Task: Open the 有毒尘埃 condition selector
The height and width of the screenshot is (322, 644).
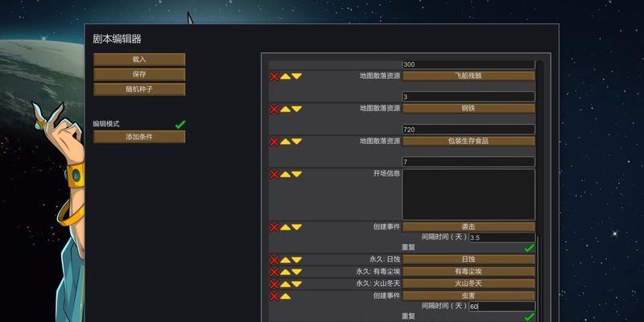Action: pyautogui.click(x=469, y=271)
